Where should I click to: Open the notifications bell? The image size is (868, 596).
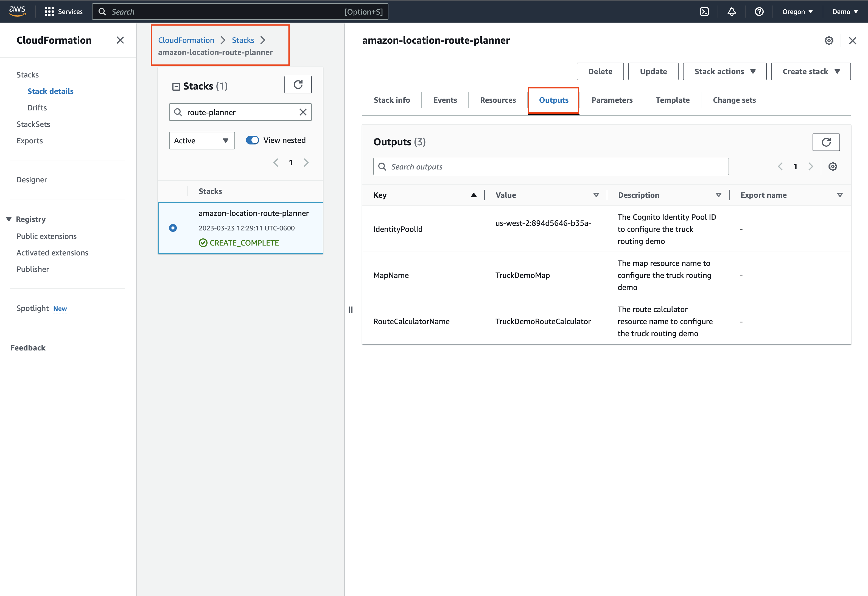732,12
